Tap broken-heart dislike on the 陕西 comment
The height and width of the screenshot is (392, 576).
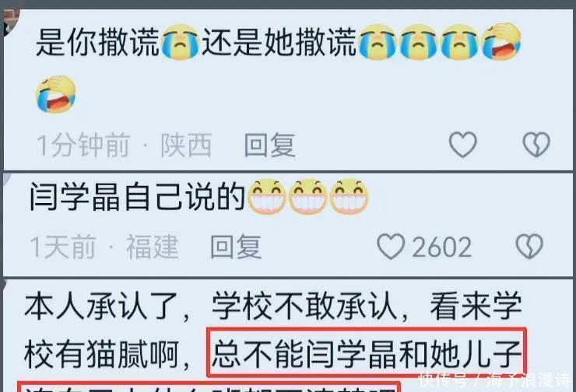536,145
